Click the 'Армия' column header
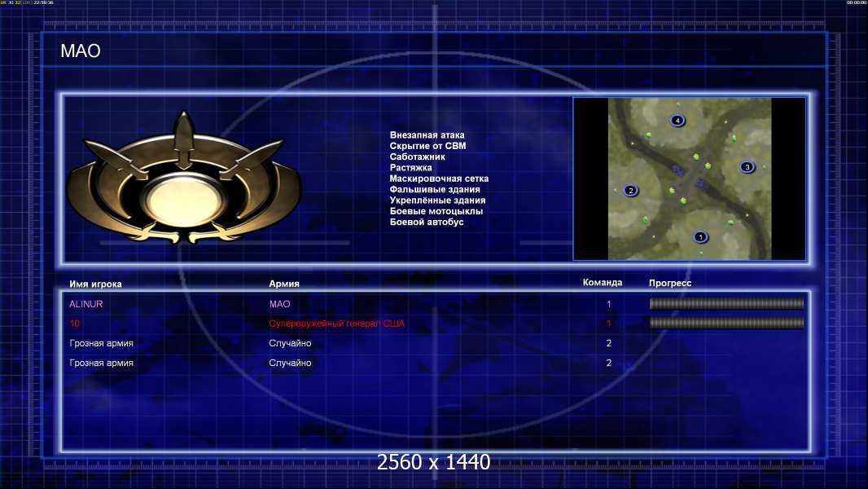Image resolution: width=868 pixels, height=489 pixels. (x=284, y=284)
